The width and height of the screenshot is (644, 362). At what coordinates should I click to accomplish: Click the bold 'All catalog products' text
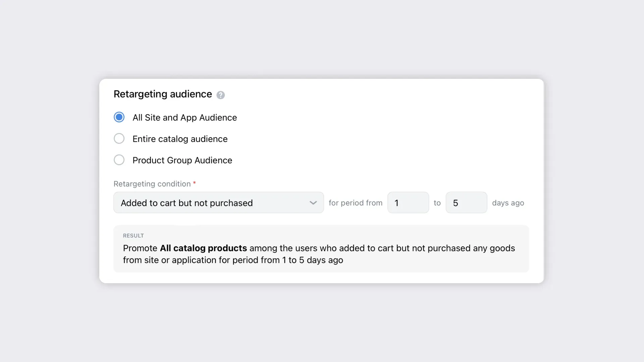click(203, 248)
